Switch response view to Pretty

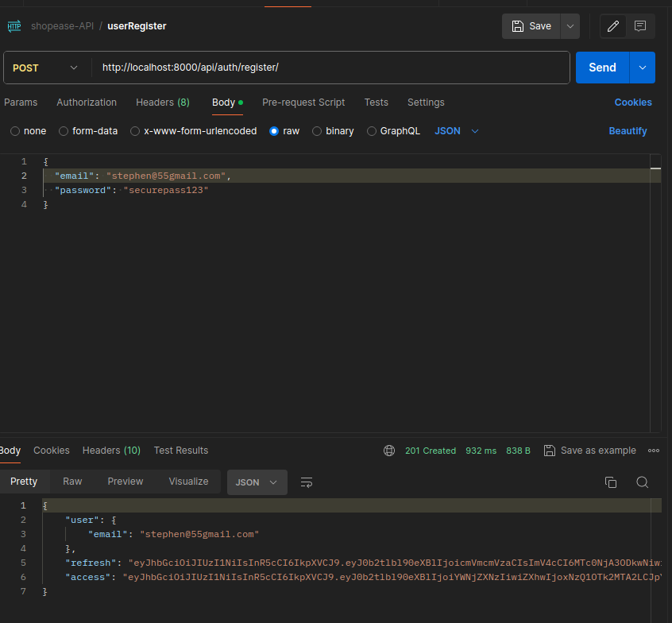(24, 482)
